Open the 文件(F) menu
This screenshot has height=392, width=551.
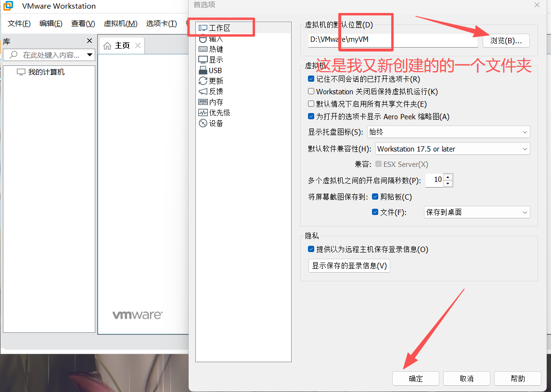[x=19, y=24]
